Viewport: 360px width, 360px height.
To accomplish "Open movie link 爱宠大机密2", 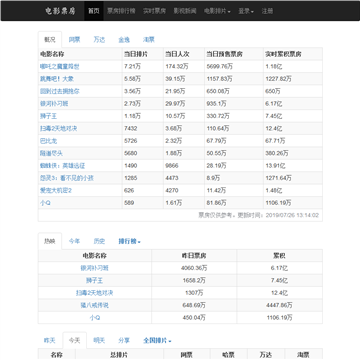I will (56, 190).
